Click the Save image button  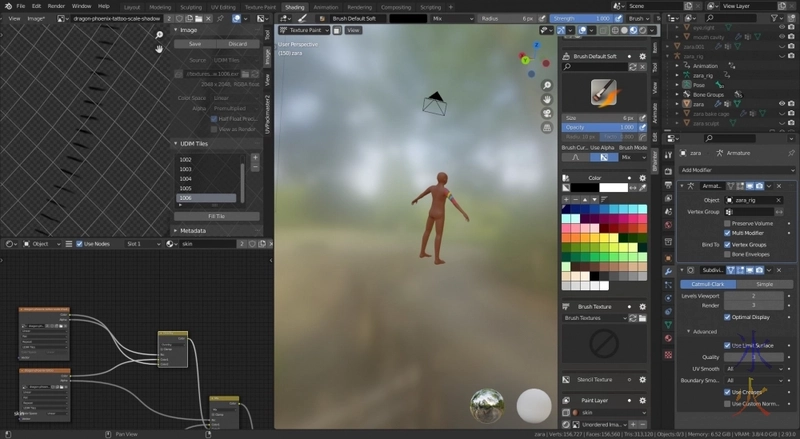(195, 44)
